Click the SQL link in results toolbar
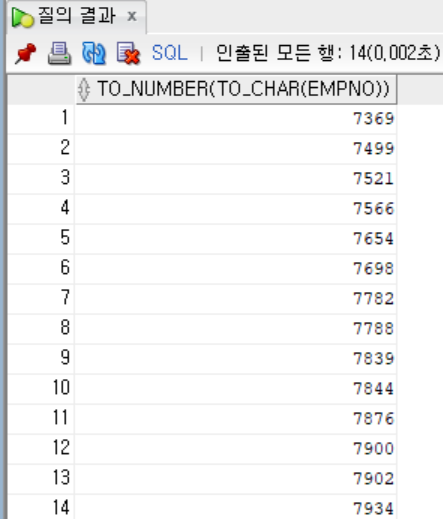The width and height of the screenshot is (443, 519). click(x=169, y=53)
